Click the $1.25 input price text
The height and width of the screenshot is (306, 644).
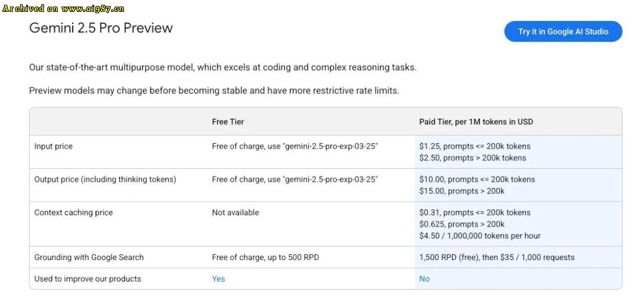pos(475,146)
